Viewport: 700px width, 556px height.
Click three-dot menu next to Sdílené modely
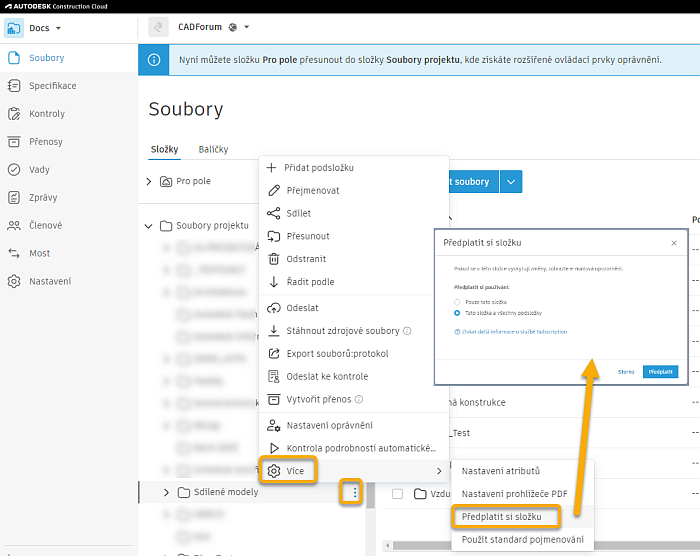[354, 493]
